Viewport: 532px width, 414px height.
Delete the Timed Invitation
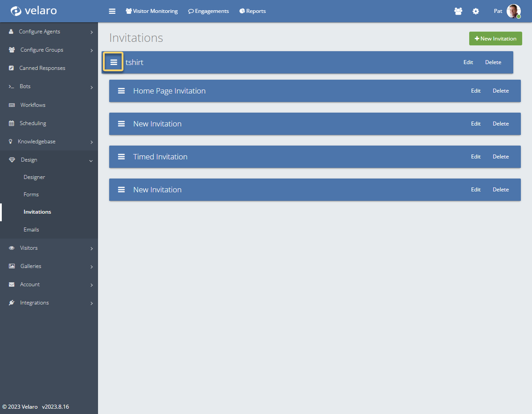(500, 157)
